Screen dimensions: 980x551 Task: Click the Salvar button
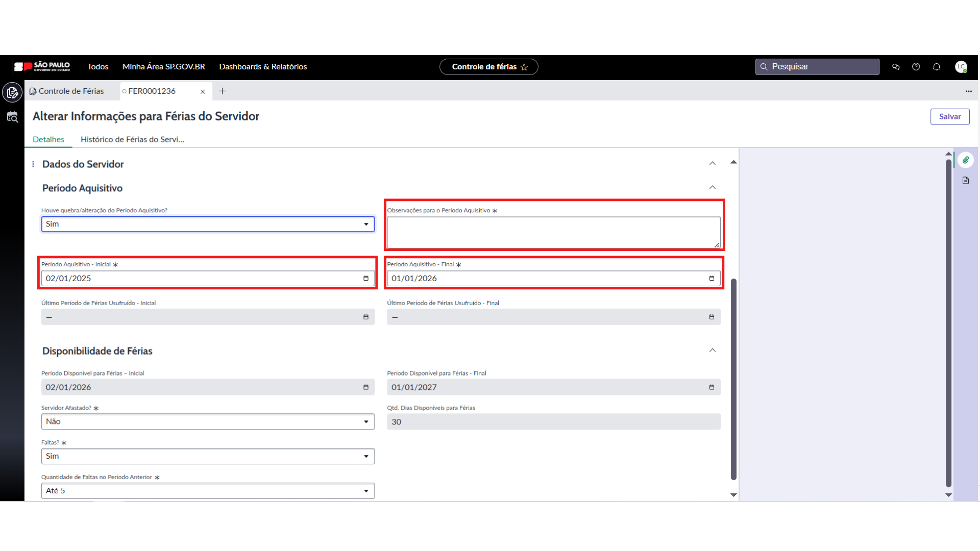point(949,117)
